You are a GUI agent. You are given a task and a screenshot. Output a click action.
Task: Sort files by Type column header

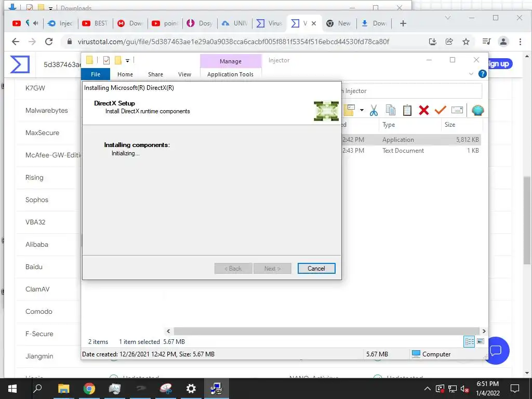(x=389, y=125)
